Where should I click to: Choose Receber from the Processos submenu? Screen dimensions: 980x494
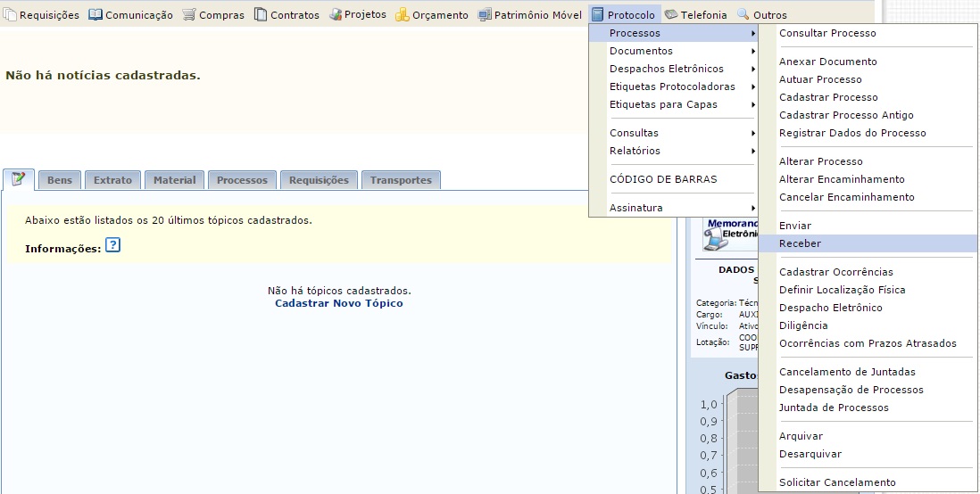pyautogui.click(x=800, y=243)
